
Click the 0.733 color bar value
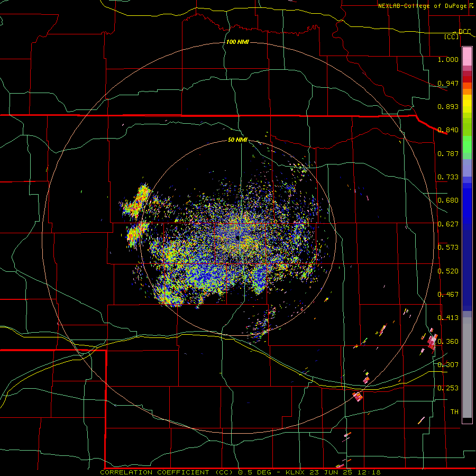(x=448, y=177)
